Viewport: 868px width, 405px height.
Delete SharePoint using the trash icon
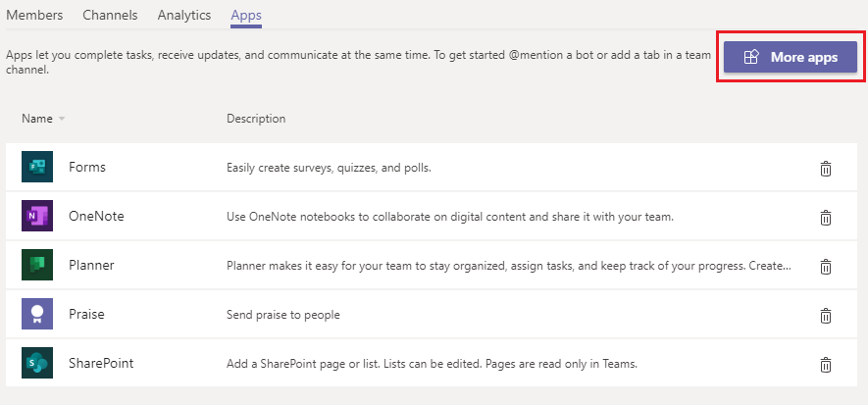[x=826, y=364]
